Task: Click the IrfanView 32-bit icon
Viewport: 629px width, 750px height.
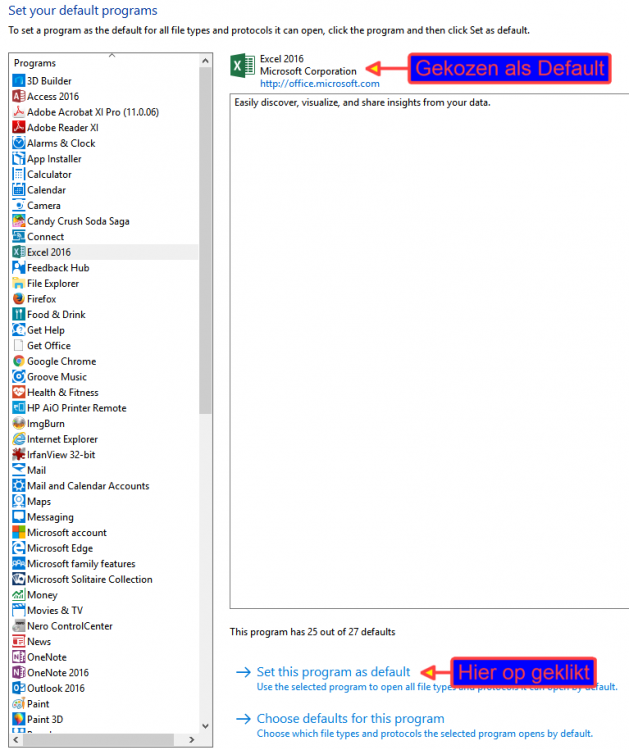Action: tap(19, 454)
